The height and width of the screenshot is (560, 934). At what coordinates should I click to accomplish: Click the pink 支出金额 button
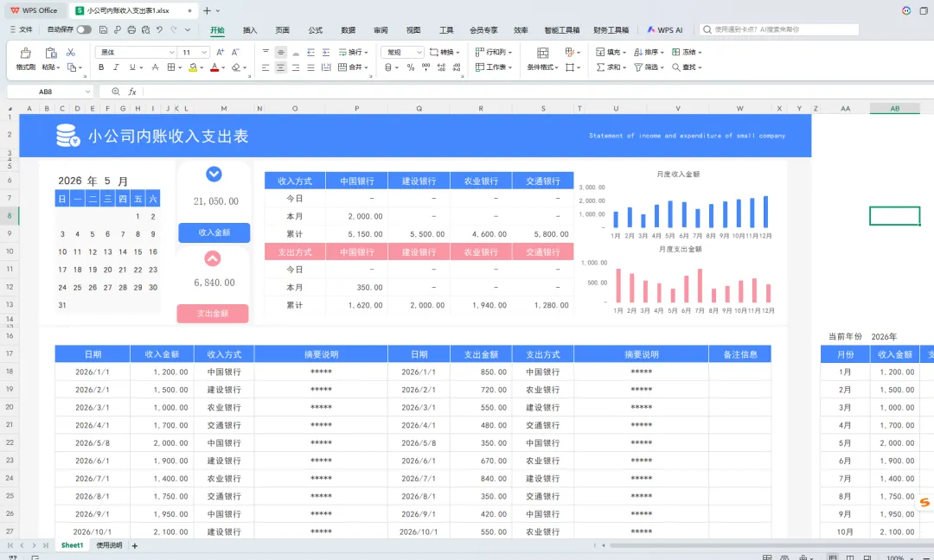pos(213,313)
